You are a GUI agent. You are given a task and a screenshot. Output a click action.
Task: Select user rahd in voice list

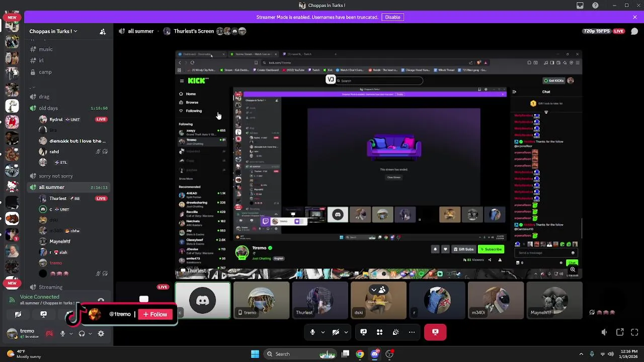point(73,151)
